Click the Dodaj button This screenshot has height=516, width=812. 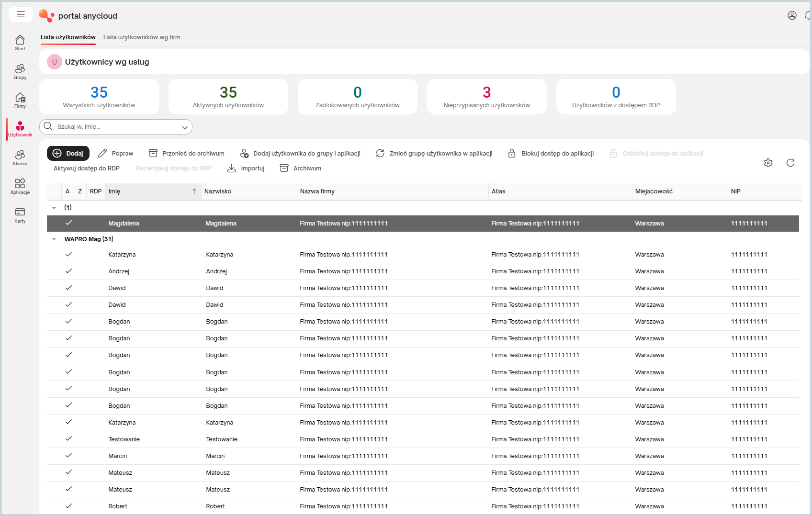pos(68,153)
